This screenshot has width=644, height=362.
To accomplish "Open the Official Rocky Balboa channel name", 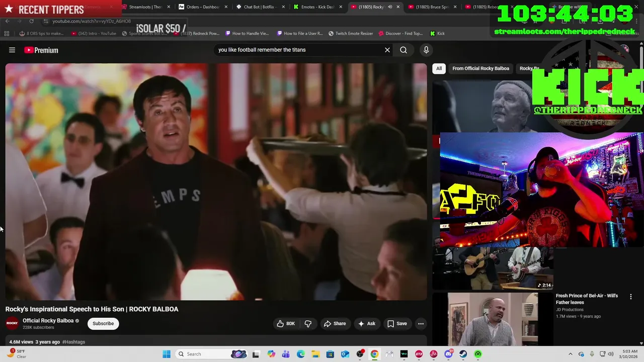I will 48,320.
